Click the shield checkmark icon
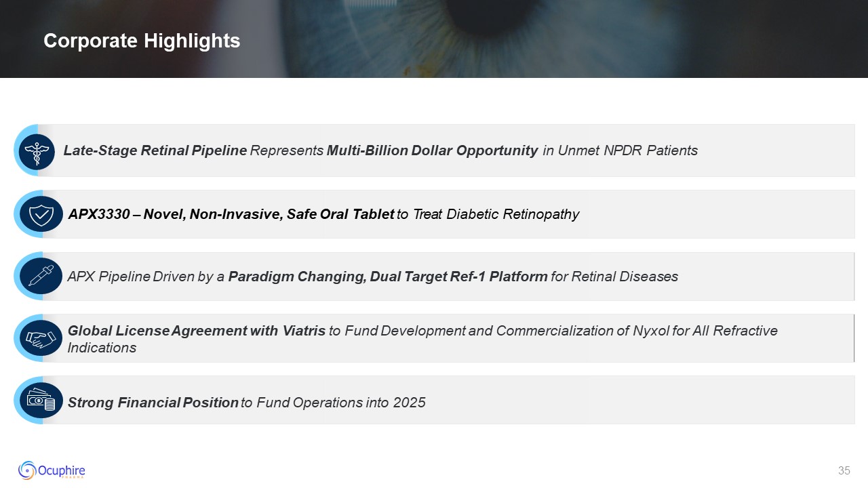868x488 pixels. tap(41, 214)
